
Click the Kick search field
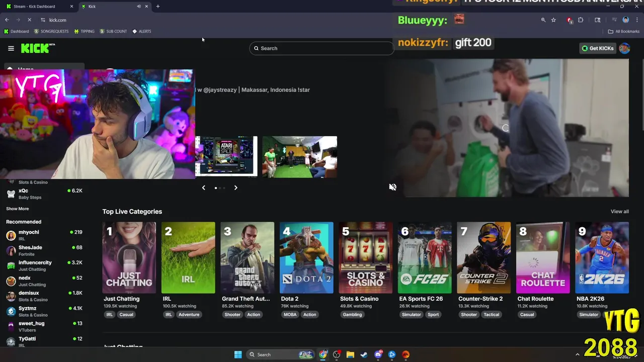[321, 48]
